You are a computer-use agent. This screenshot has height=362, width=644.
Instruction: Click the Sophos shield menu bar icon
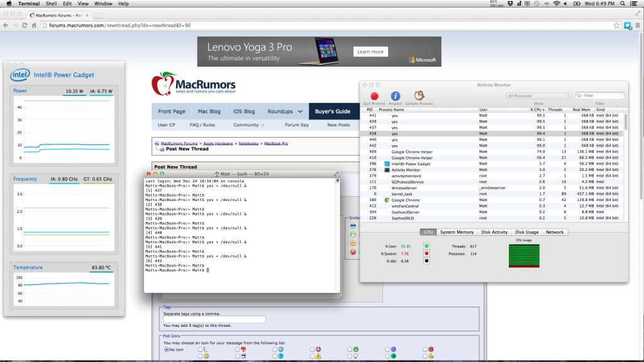(528, 4)
